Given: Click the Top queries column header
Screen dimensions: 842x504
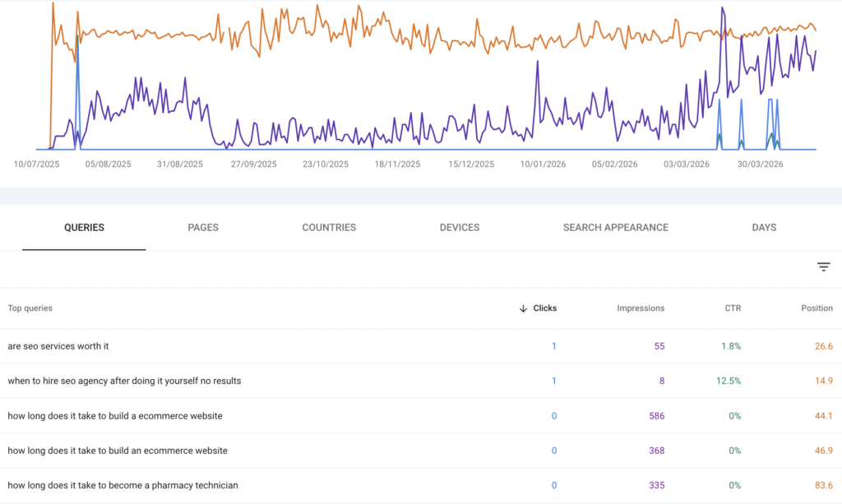Looking at the screenshot, I should coord(30,308).
